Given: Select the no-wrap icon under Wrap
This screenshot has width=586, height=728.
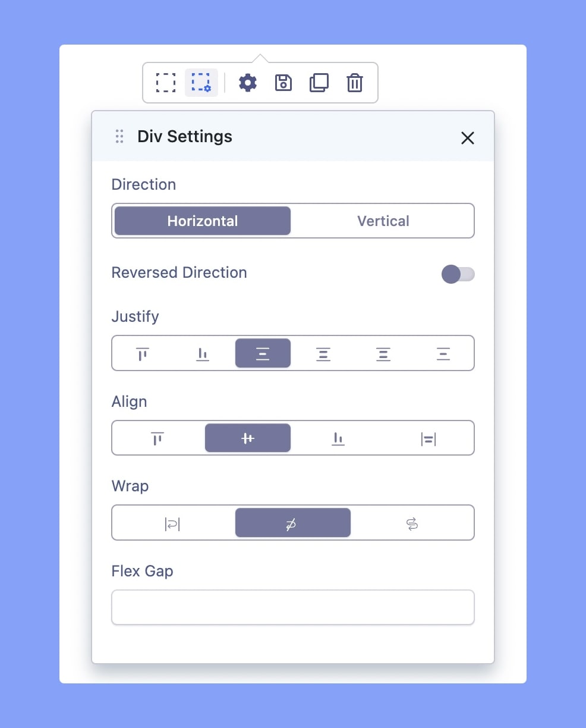Looking at the screenshot, I should click(292, 523).
